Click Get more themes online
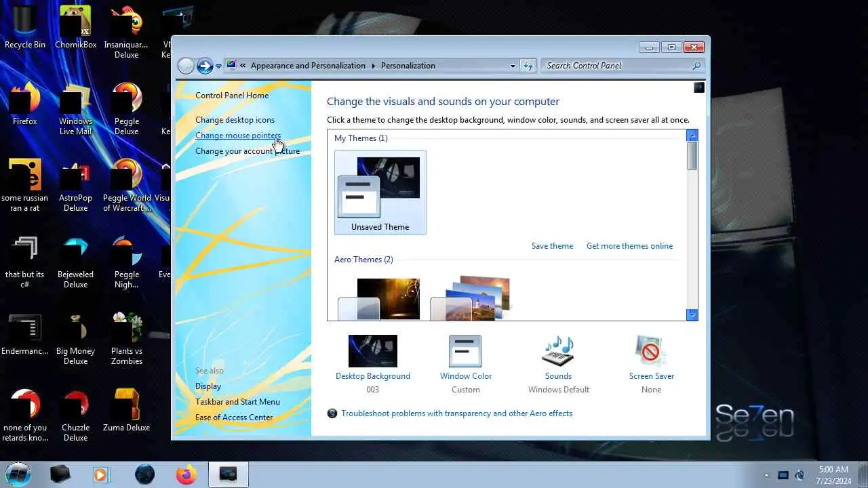 tap(629, 246)
